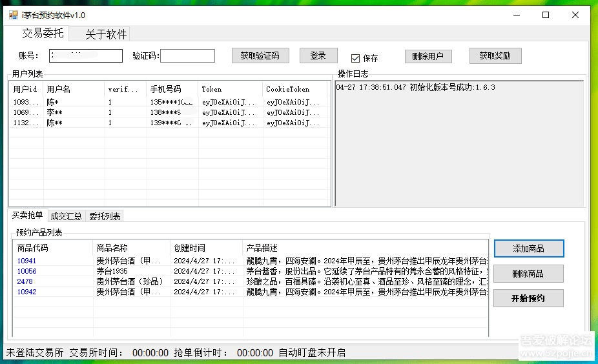Image resolution: width=598 pixels, height=364 pixels.
Task: Close the i茅台预约软件 window
Action: [575, 15]
